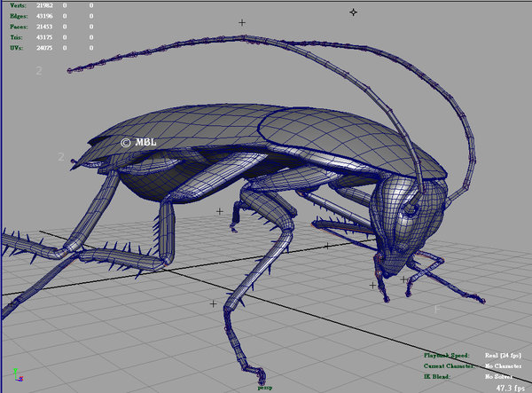This screenshot has width=532, height=393.
Task: Click the faint F marker on the grid
Action: [437, 309]
